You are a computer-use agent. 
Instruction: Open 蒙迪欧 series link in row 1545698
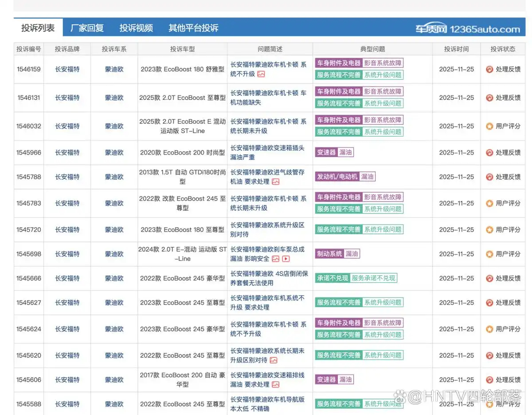tap(114, 254)
